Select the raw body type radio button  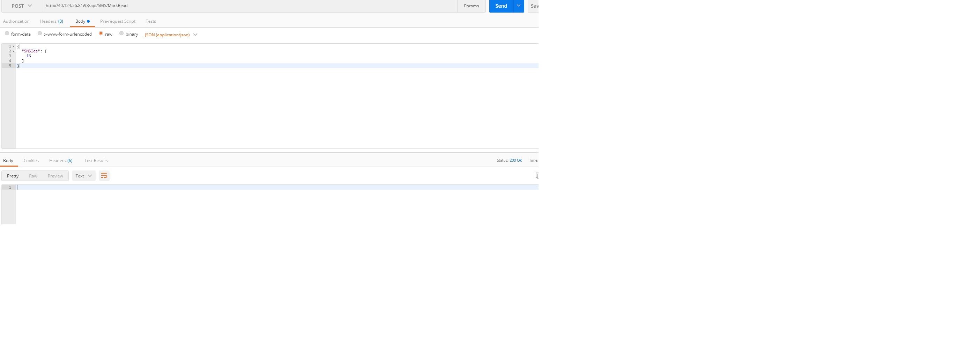(101, 34)
